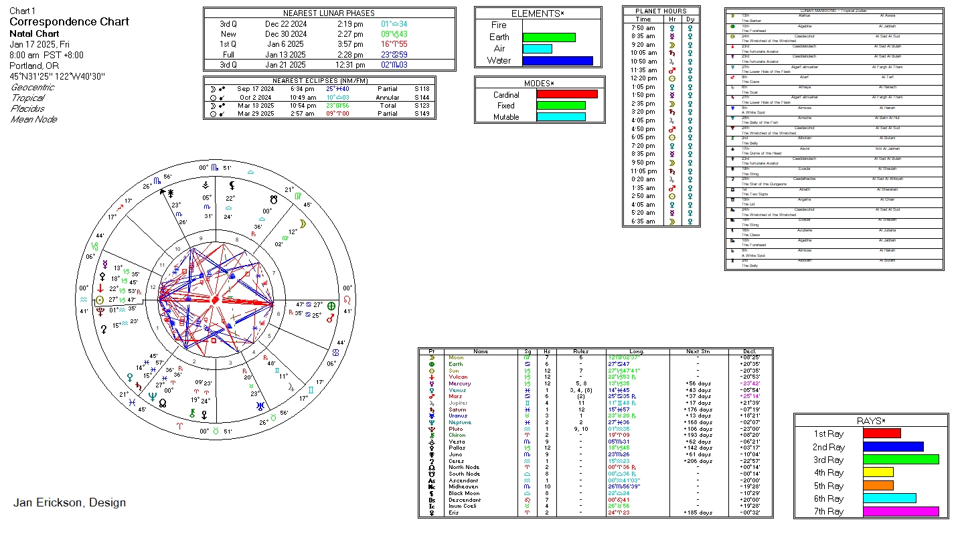This screenshot has height=560, width=962.
Task: Select the 'RAYS*' box title
Action: 871,421
